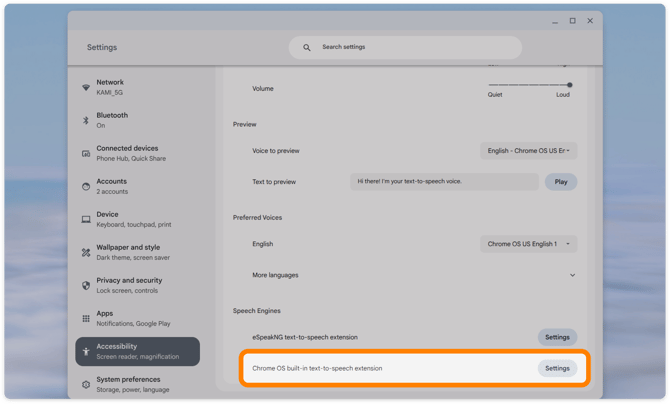Click the Device laptop icon
This screenshot has height=404, width=670.
[x=86, y=219]
